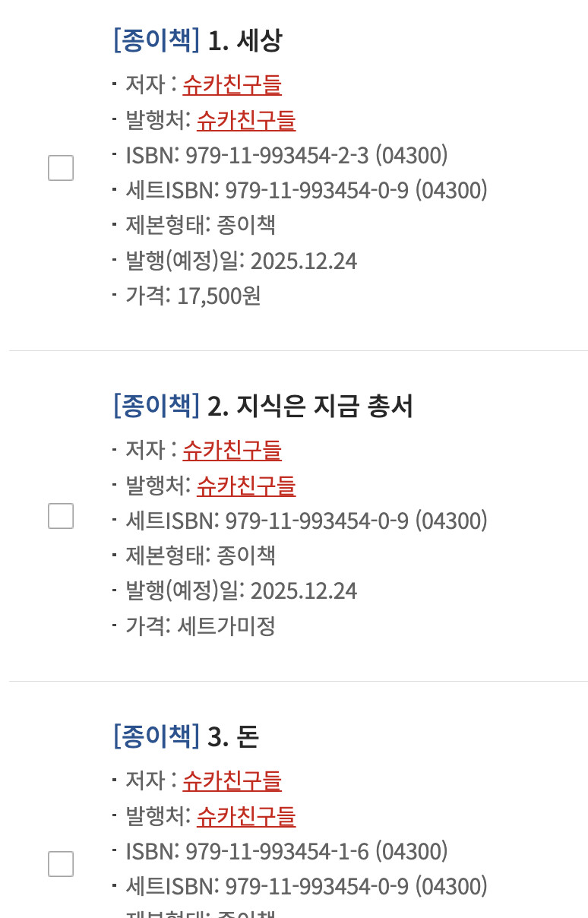Click the [종이책] tag before 지식은 지금 총서

pos(156,407)
